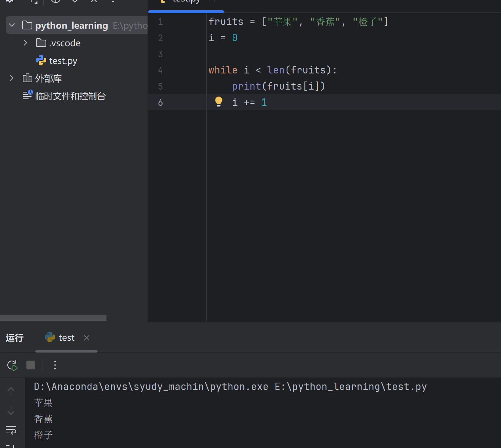Click the project panel horizontal scrollbar
The width and height of the screenshot is (501, 448).
point(53,318)
